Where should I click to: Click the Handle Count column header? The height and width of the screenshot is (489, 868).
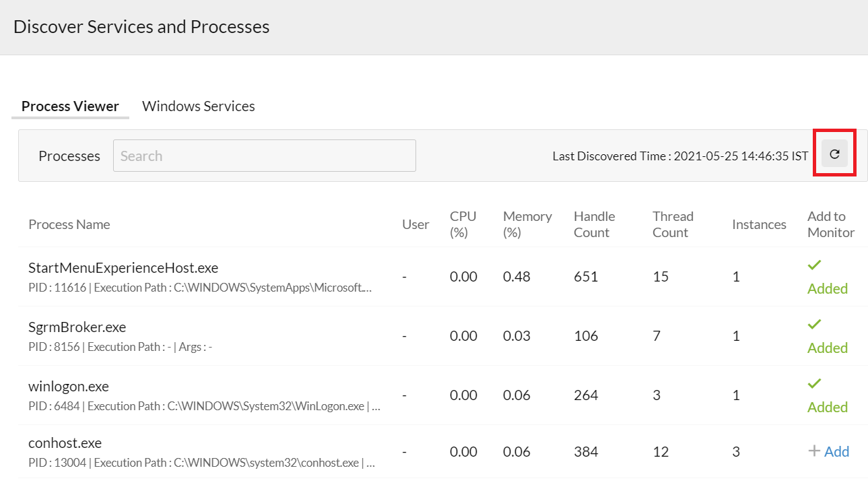pyautogui.click(x=594, y=224)
